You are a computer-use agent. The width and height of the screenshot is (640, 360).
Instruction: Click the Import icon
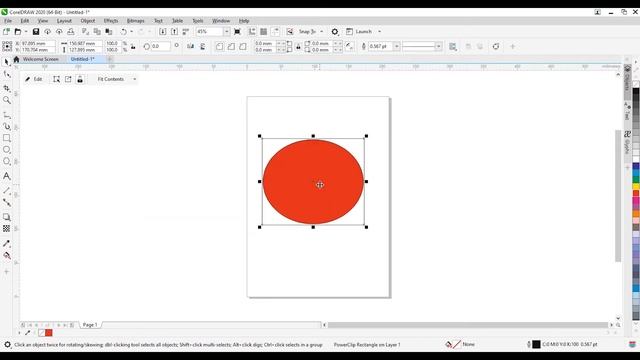pos(162,31)
